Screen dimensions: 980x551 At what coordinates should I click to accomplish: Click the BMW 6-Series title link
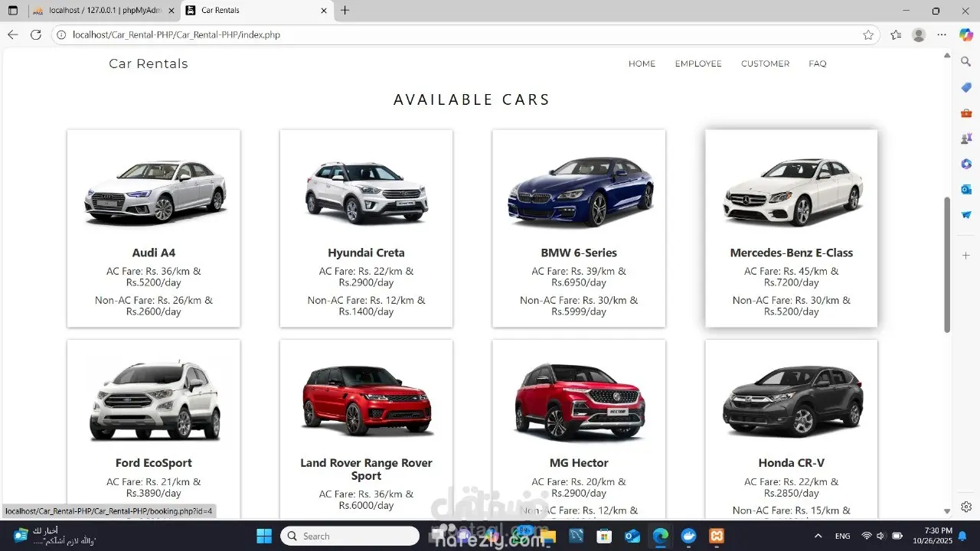pos(579,253)
